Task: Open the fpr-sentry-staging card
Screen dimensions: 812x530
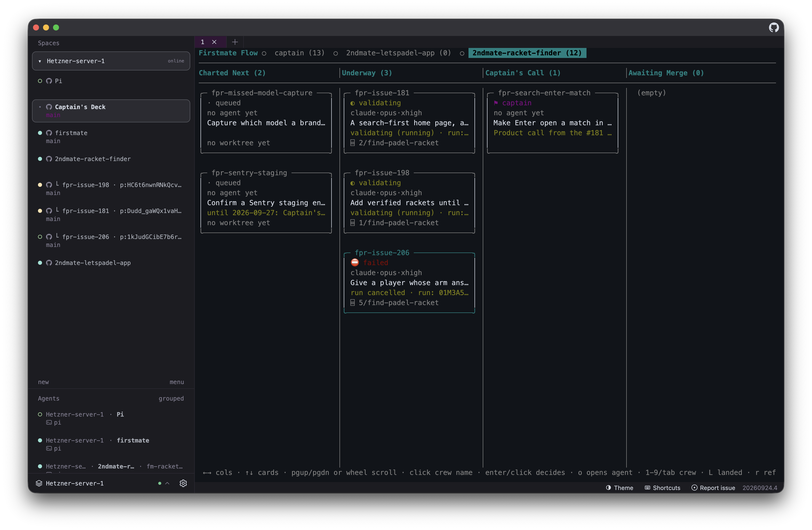Action: (x=266, y=203)
